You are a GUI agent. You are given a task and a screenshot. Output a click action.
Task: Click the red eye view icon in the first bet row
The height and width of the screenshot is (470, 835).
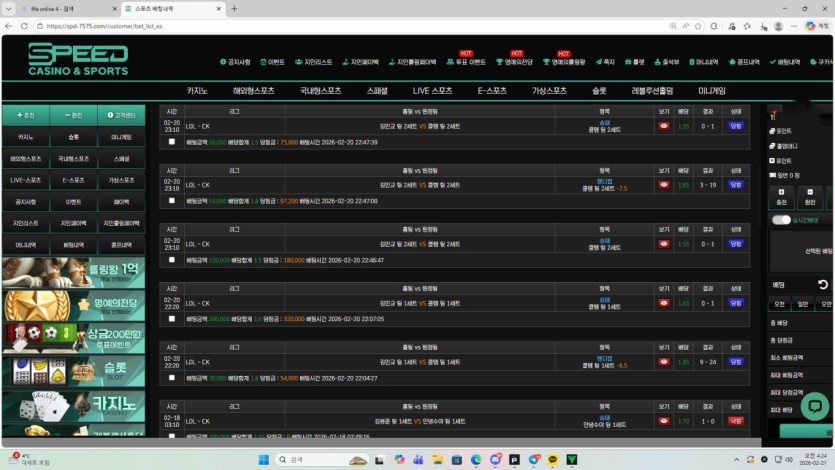(664, 126)
